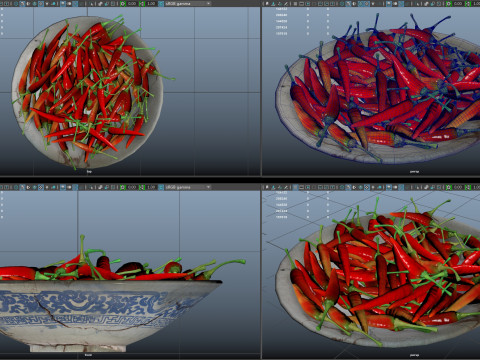Click 'front' camera label under front viewport
This screenshot has width=480, height=360.
click(x=88, y=355)
